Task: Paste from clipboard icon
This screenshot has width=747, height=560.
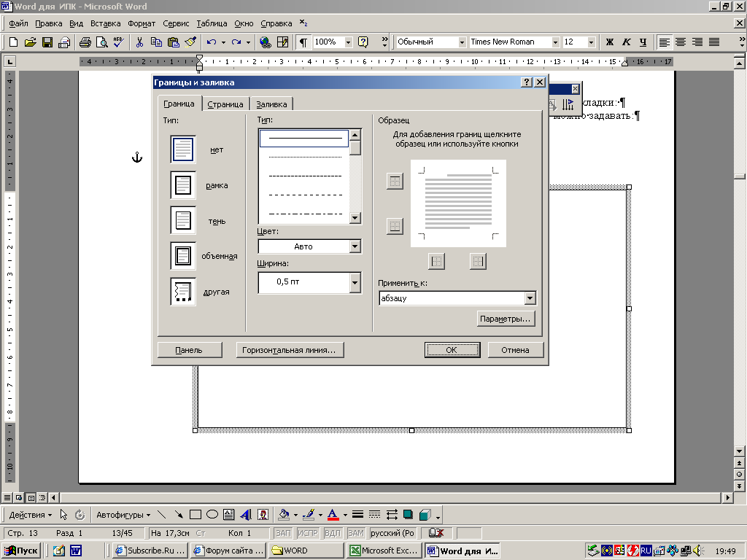Action: click(174, 42)
